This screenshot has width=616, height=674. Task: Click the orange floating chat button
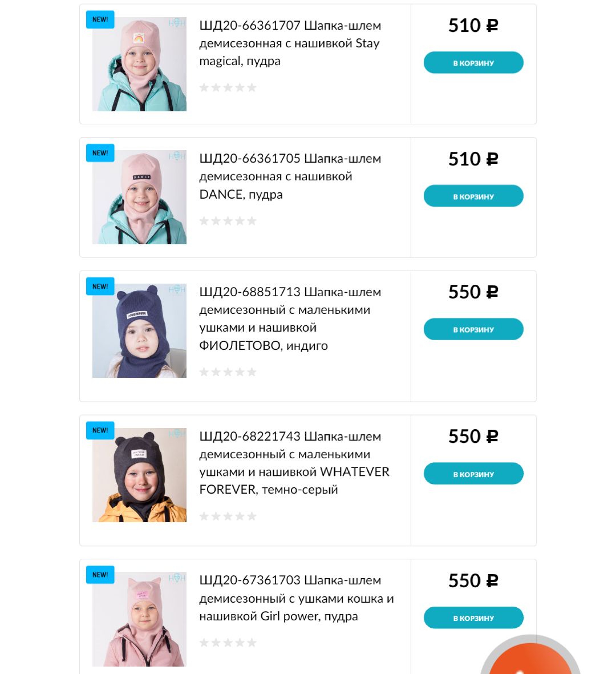coord(530,657)
